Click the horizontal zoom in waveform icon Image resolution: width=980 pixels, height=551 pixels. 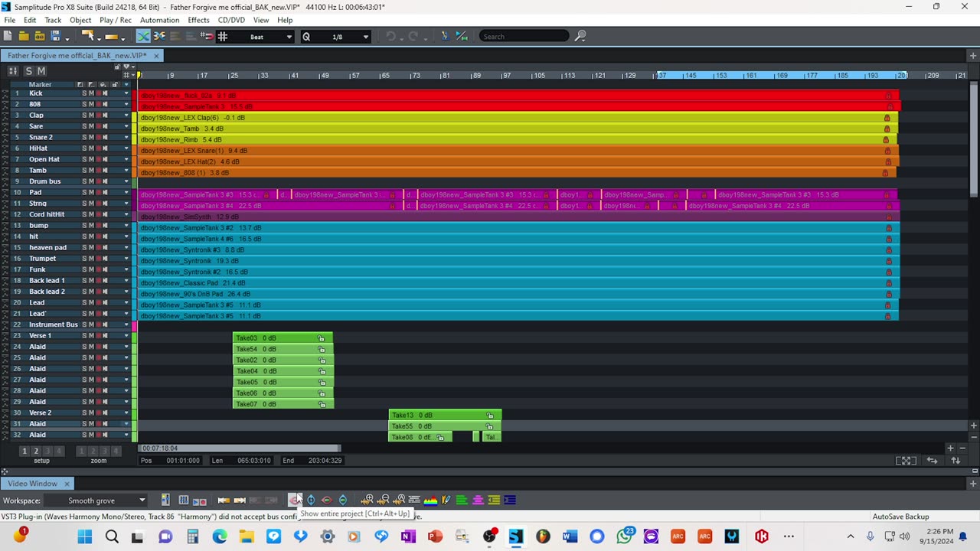pos(367,500)
